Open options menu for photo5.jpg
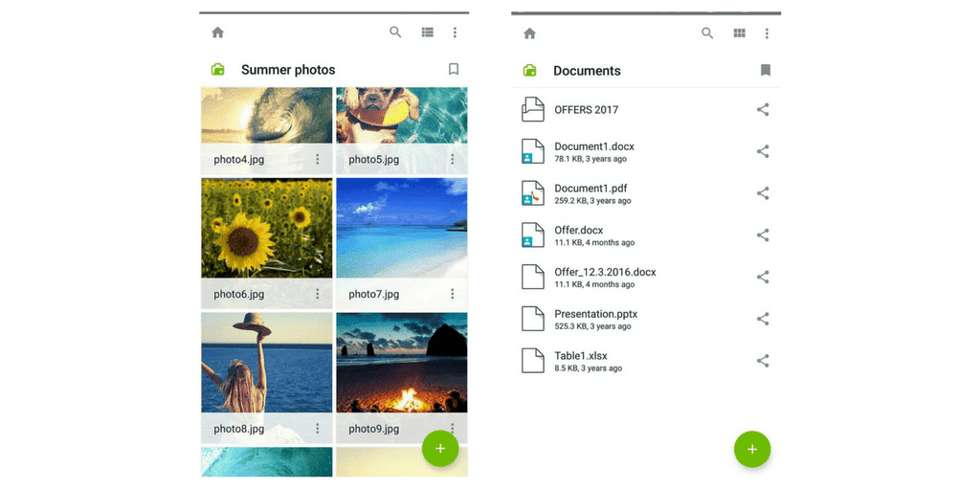The image size is (980, 490). (453, 160)
